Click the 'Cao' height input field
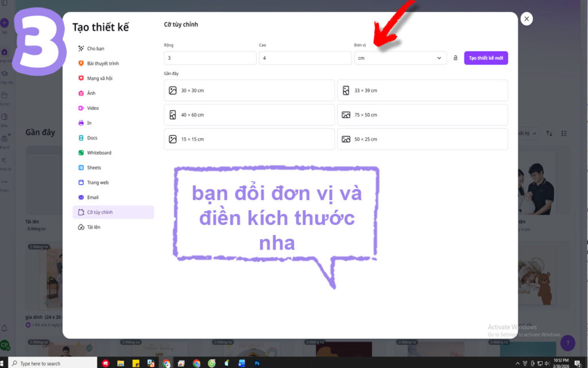588x368 pixels. click(305, 58)
